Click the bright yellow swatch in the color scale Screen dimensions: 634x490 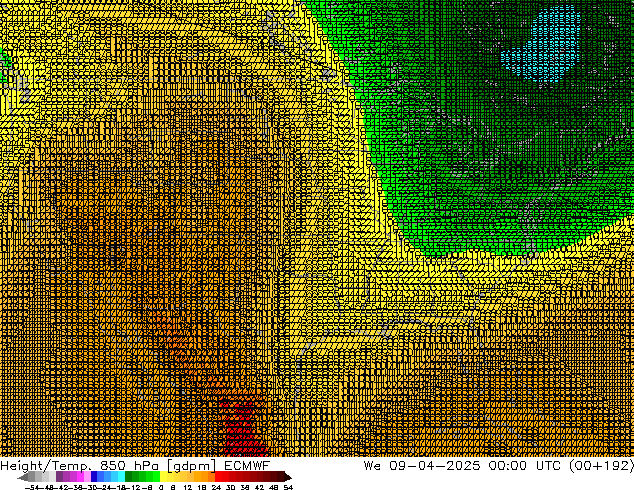163,477
